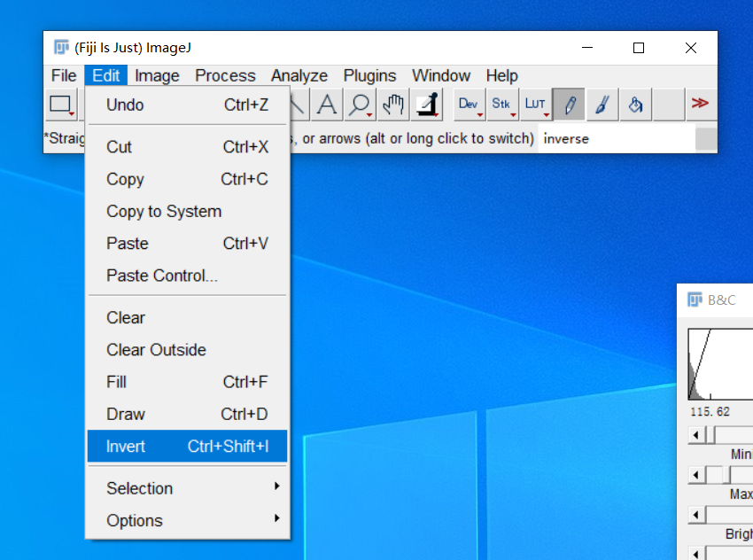
Task: Click left arrow of B&C Brightness slider
Action: pyautogui.click(x=695, y=516)
